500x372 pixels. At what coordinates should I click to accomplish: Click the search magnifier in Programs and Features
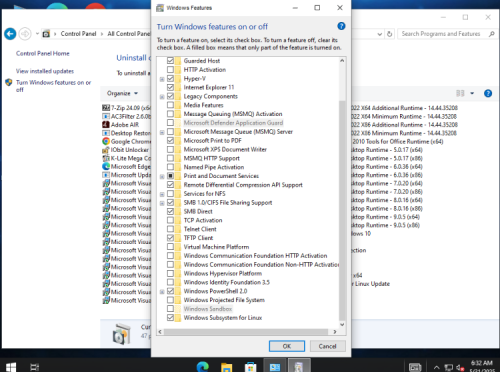[x=491, y=34]
